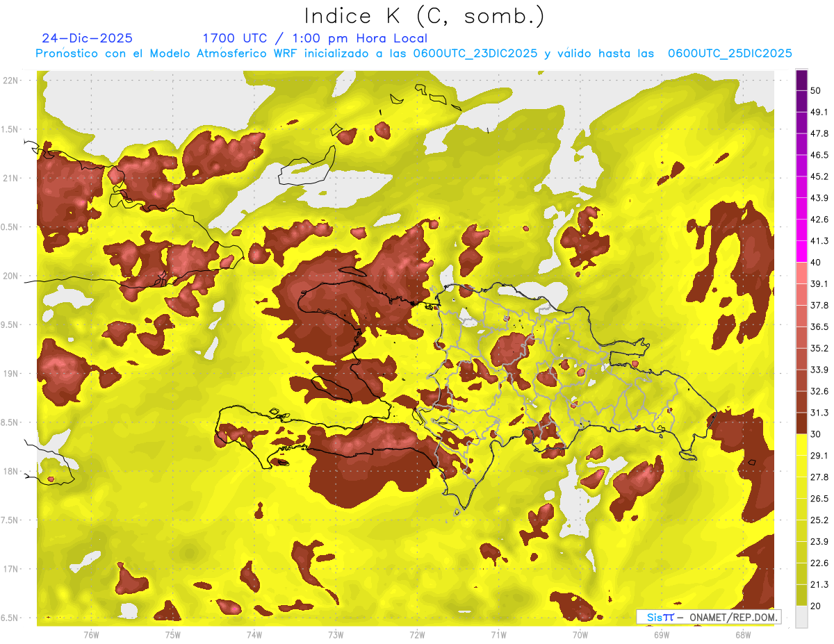Click the colorbar value "30"

[816, 434]
